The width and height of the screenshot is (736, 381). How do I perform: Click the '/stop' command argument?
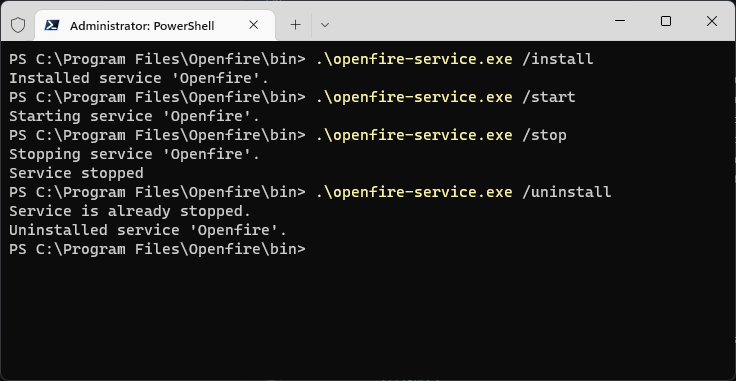(x=544, y=135)
